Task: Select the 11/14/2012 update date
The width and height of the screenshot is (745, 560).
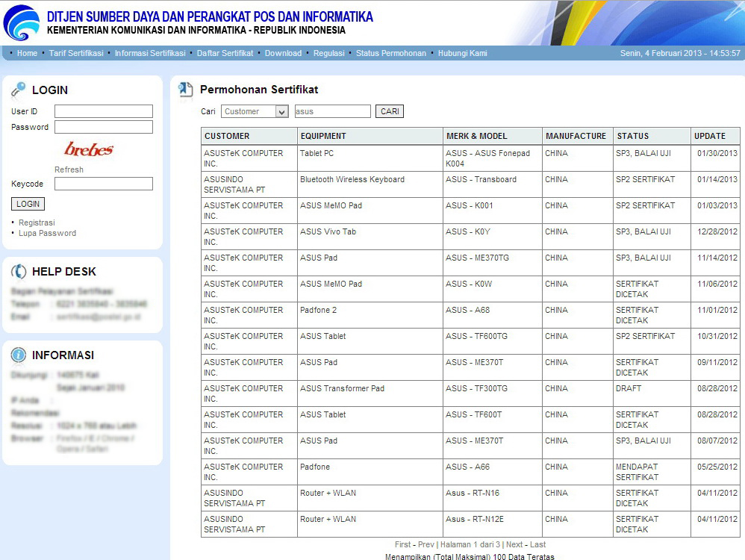Action: [715, 263]
